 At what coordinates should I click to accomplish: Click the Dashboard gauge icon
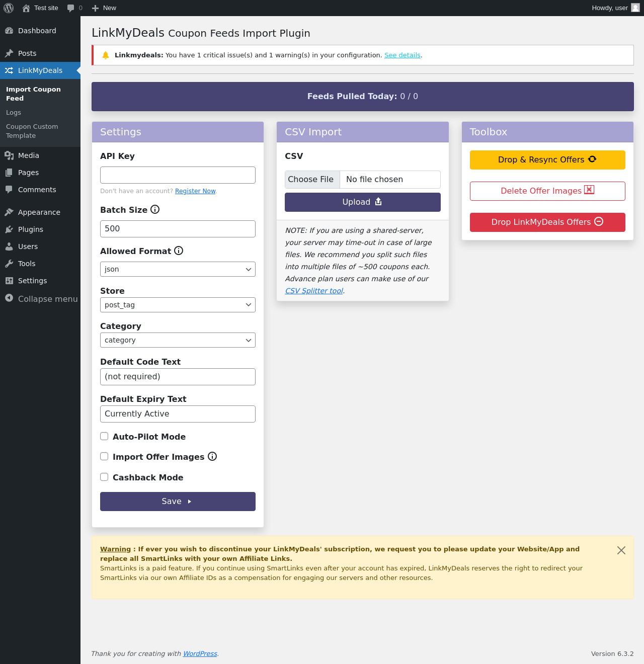click(x=9, y=31)
